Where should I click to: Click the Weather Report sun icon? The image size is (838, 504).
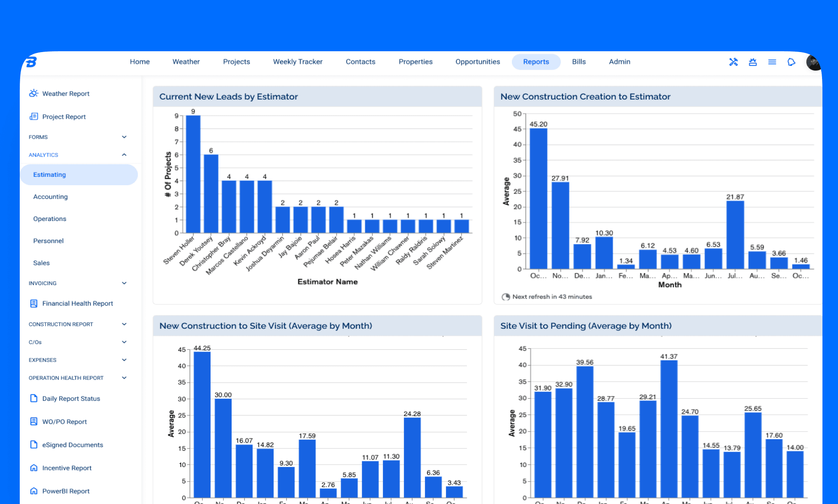point(34,93)
